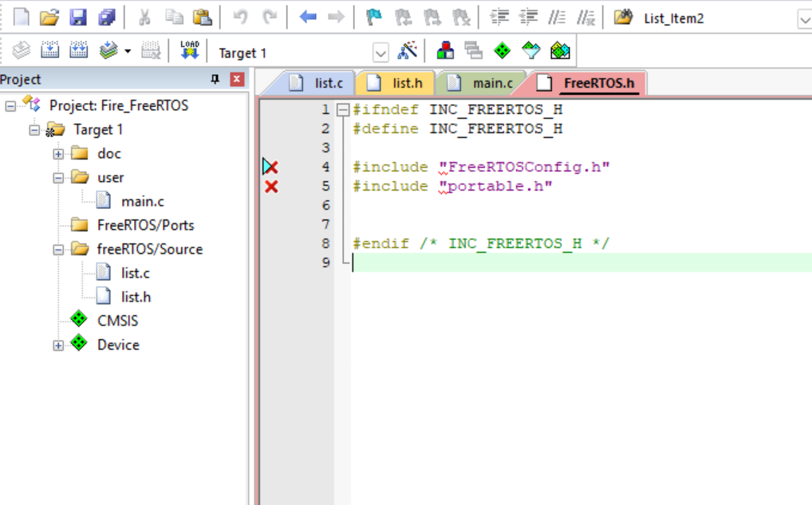Find in files icon beside List_Item2
This screenshot has height=505, width=812.
pos(624,18)
